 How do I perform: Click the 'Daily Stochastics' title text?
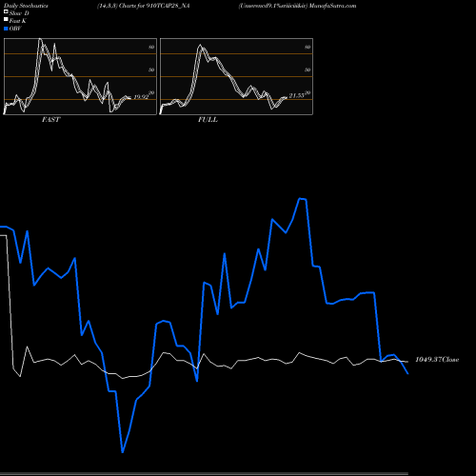[x=26, y=6]
